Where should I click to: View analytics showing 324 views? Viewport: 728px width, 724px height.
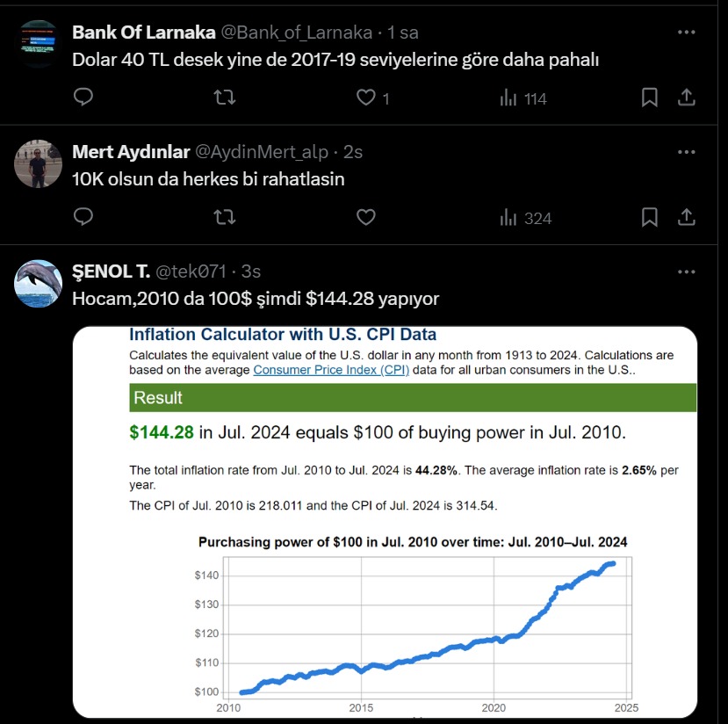coord(525,218)
